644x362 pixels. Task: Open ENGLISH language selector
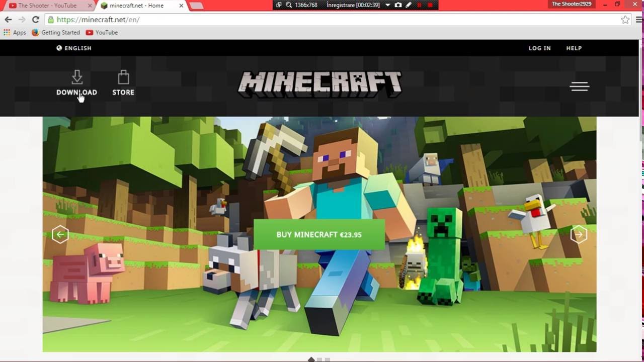click(74, 48)
